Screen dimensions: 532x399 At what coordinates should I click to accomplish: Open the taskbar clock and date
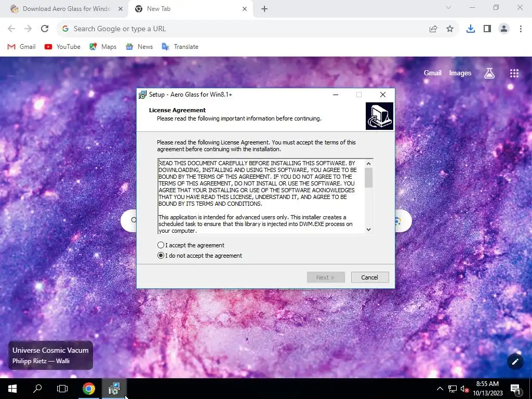487,389
